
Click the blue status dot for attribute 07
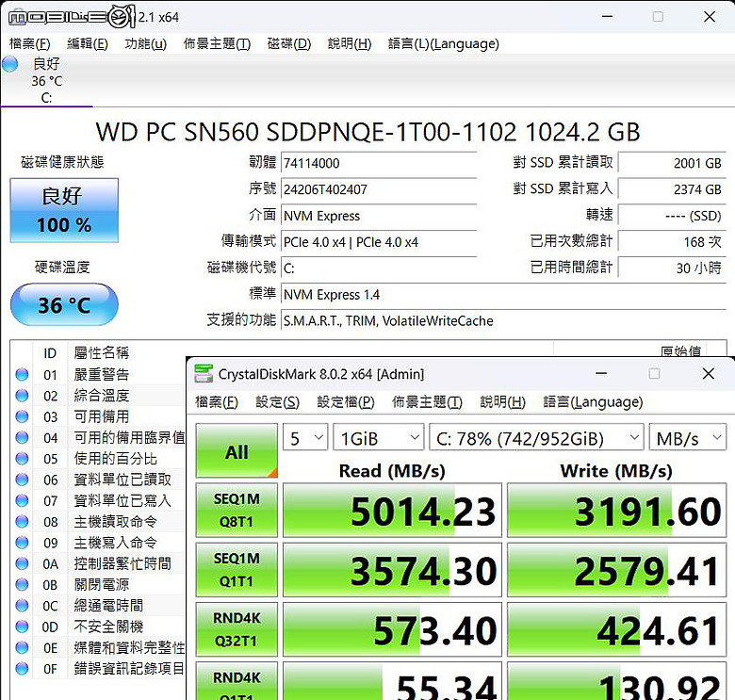(22, 500)
